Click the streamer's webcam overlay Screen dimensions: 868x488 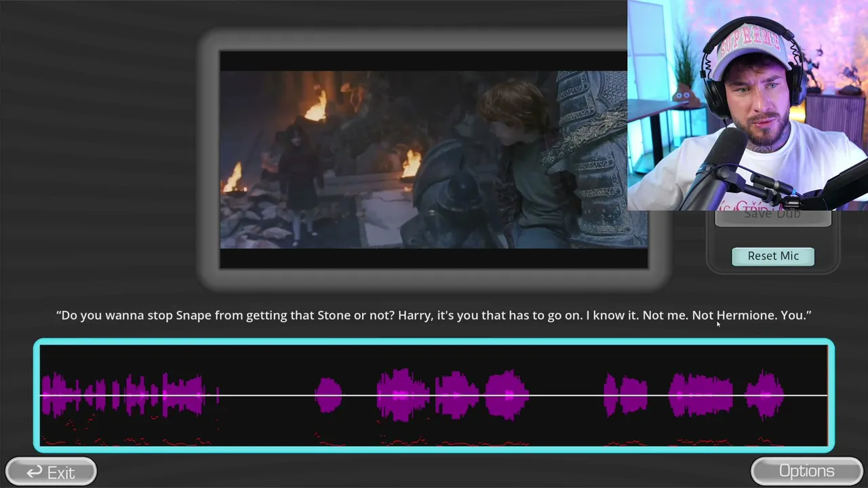coord(747,105)
